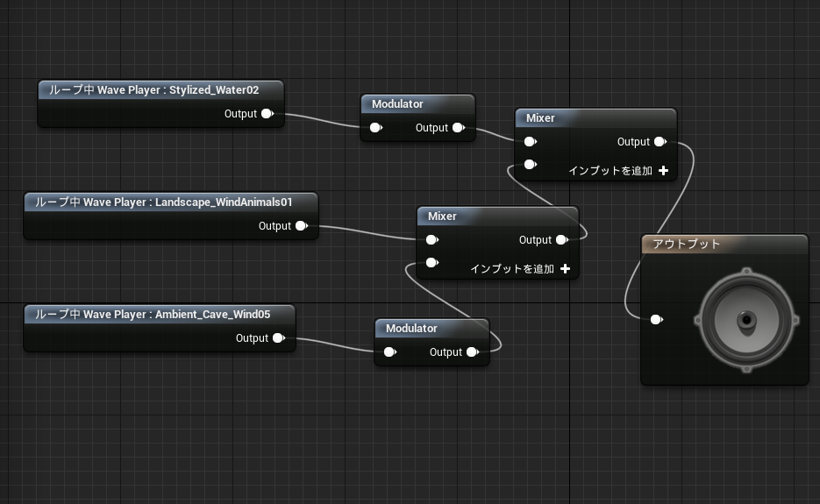Select the Landscape_WindAnimals01 Wave Player node title

coord(164,202)
